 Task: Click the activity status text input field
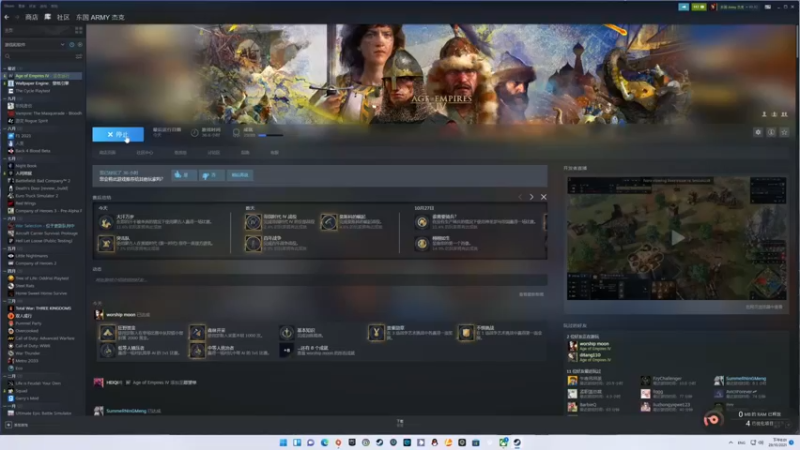[x=320, y=280]
